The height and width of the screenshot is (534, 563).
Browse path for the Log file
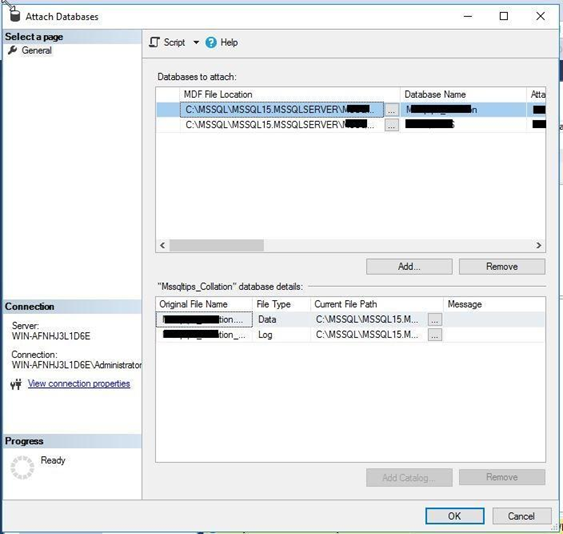[435, 335]
